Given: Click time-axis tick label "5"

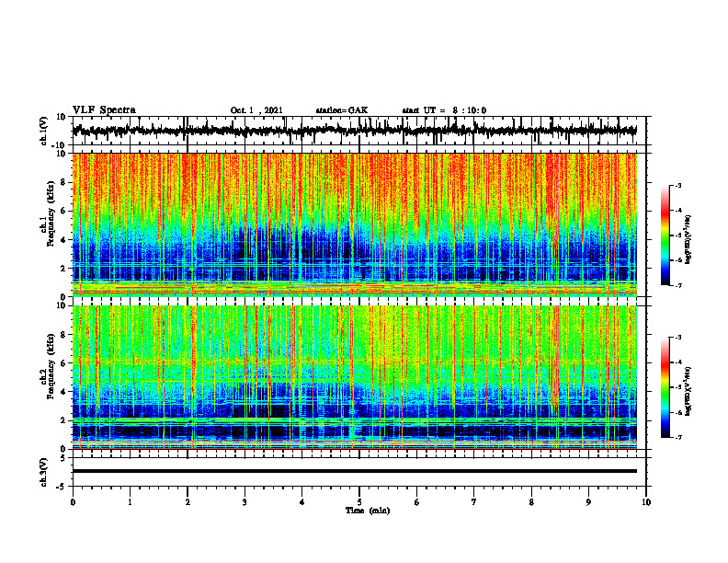Looking at the screenshot, I should 359,502.
